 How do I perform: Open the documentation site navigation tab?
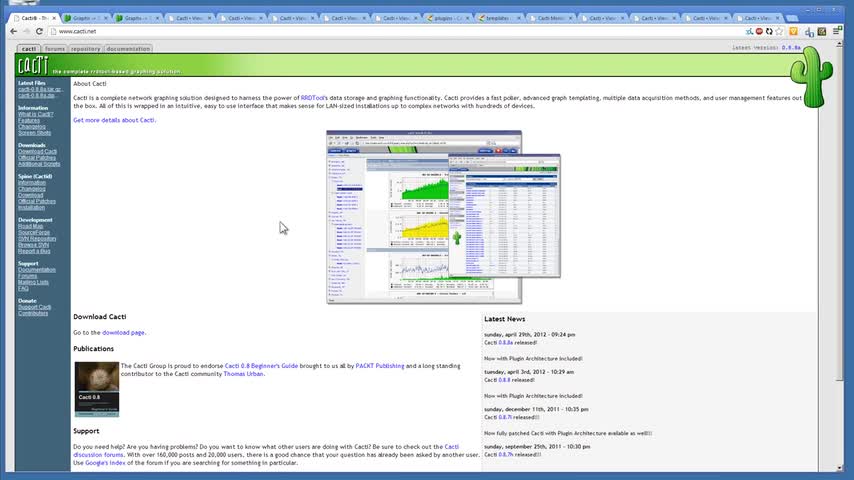[x=128, y=48]
